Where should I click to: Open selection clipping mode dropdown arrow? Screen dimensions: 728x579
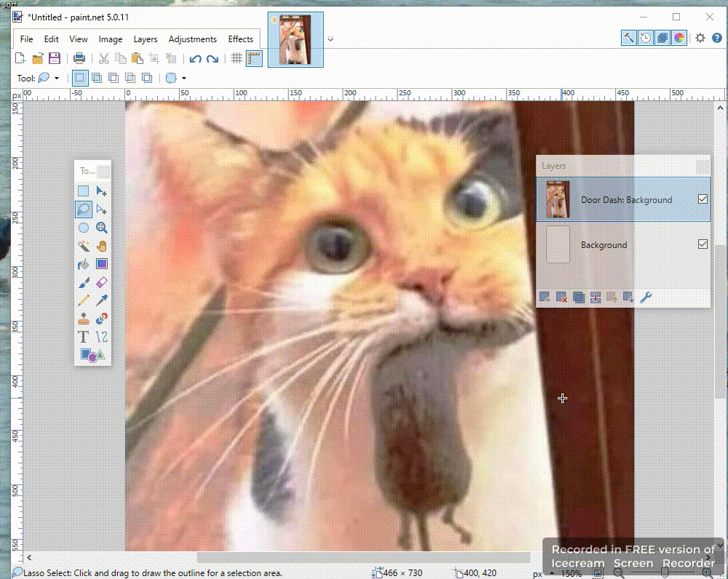(x=184, y=78)
